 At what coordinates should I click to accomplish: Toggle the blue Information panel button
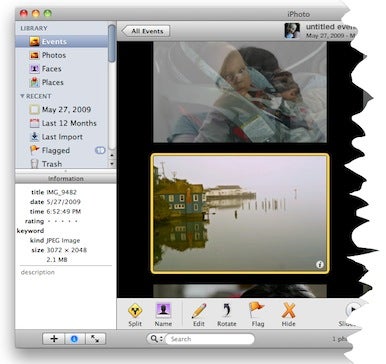pos(74,339)
